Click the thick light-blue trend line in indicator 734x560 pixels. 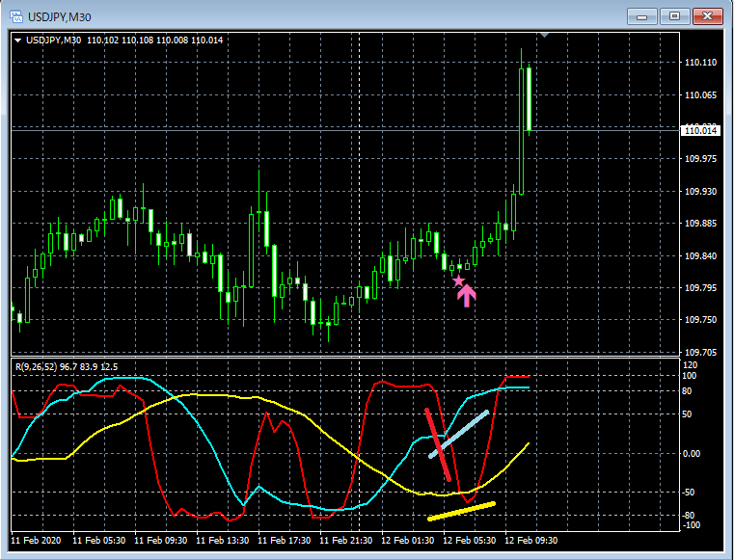(459, 434)
